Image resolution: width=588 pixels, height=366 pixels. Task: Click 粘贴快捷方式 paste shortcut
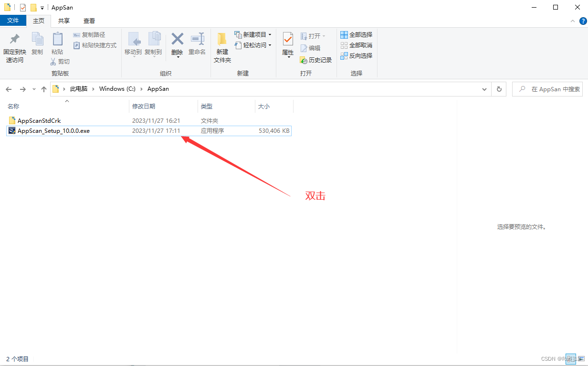tap(95, 45)
